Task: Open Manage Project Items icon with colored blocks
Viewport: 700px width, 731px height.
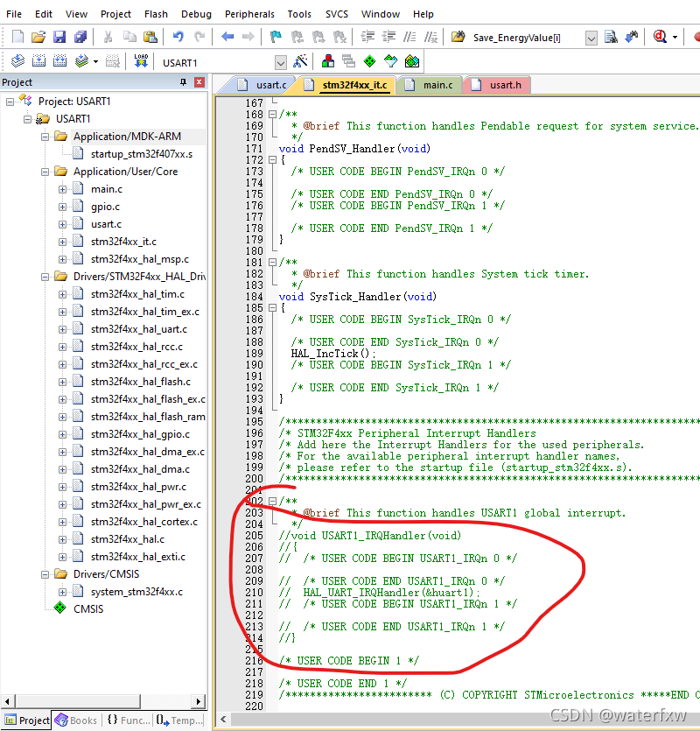Action: (x=328, y=61)
